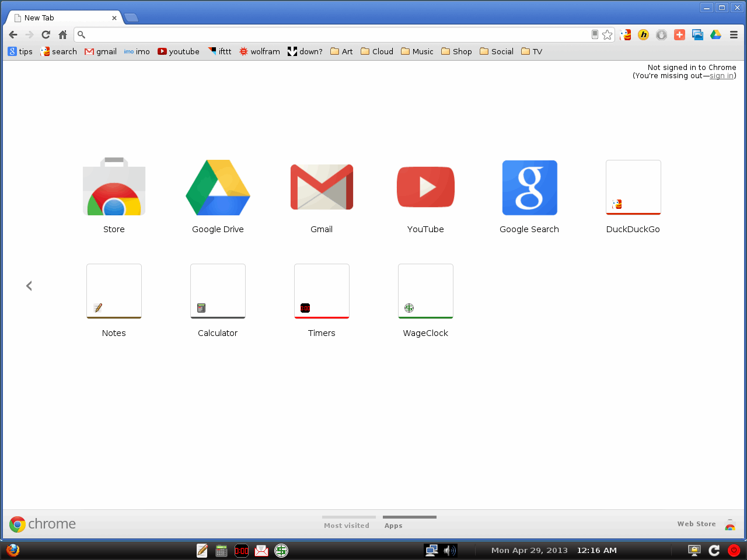747x560 pixels.
Task: Open the youtube bookmark
Action: pyautogui.click(x=179, y=51)
